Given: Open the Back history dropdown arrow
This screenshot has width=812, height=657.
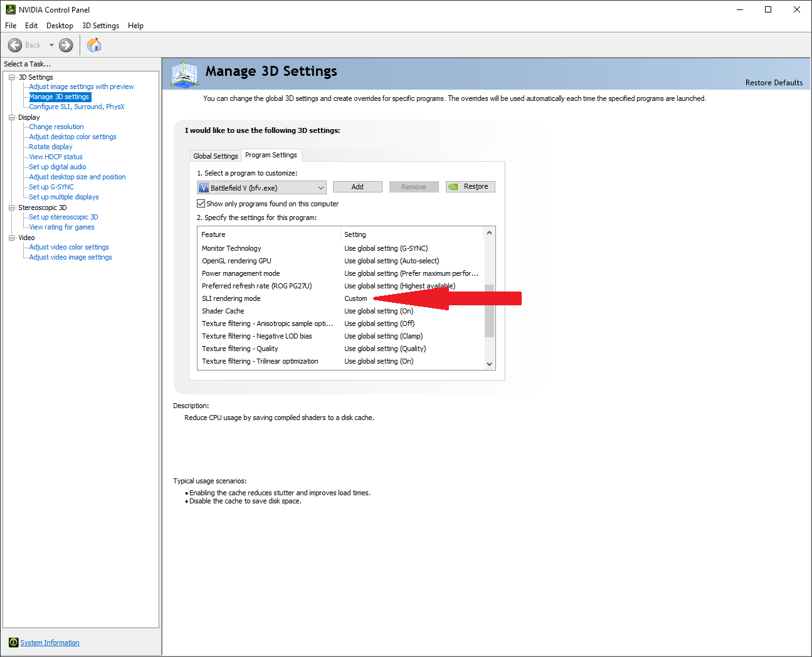Looking at the screenshot, I should pyautogui.click(x=51, y=45).
